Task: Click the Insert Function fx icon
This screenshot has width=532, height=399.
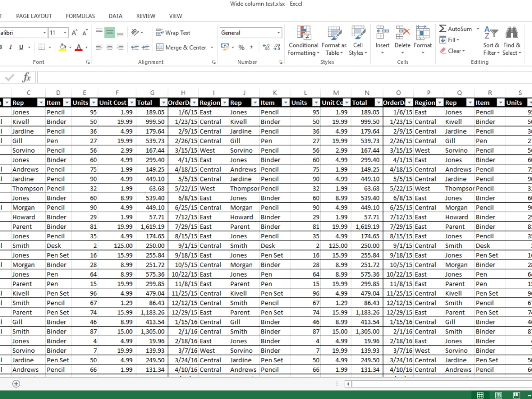Action: click(x=27, y=78)
